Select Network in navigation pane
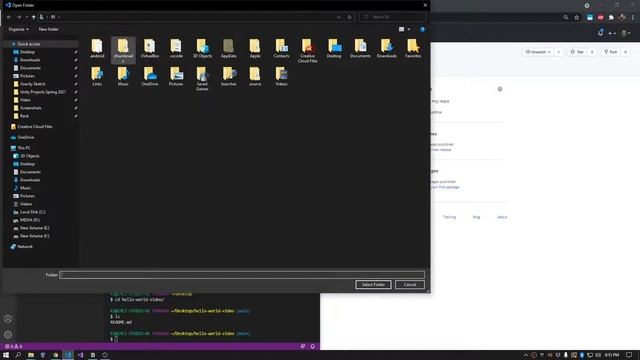Viewport: 640px width, 360px height. pyautogui.click(x=25, y=247)
